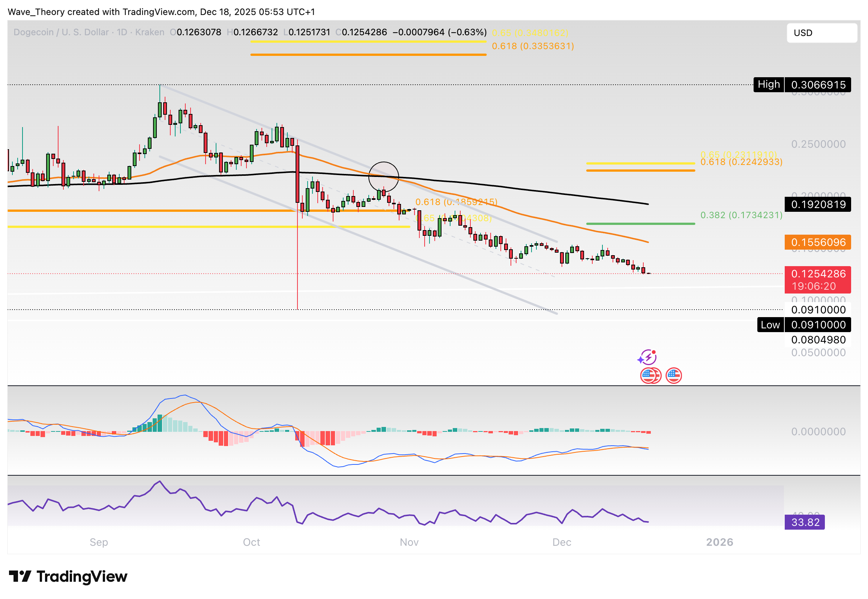This screenshot has height=599, width=868.
Task: Click the Low 0.0910000 price label
Action: pyautogui.click(x=803, y=325)
